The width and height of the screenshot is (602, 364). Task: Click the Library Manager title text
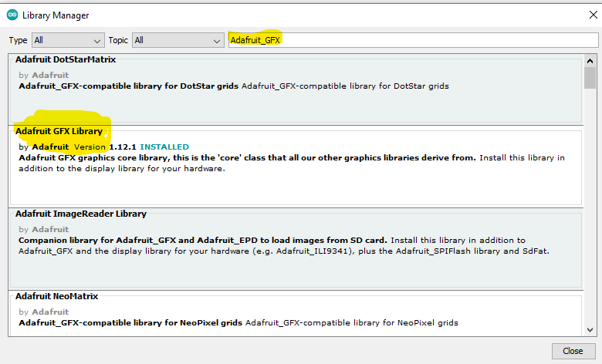coord(56,15)
